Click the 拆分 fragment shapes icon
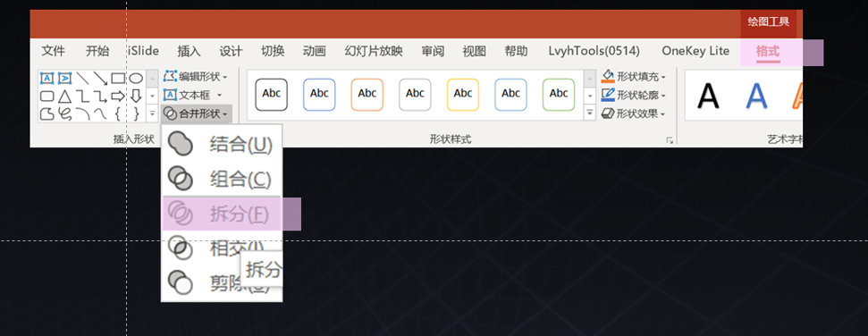Viewport: 868px width, 336px height. tap(180, 213)
